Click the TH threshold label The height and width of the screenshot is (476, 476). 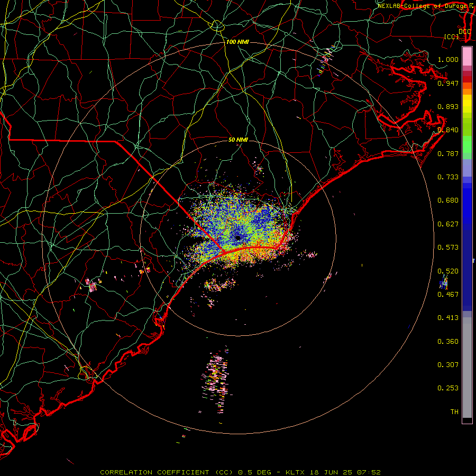(454, 412)
